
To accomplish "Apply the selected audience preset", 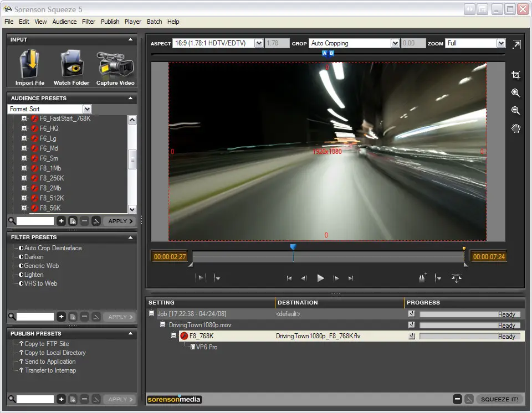I will [x=120, y=221].
